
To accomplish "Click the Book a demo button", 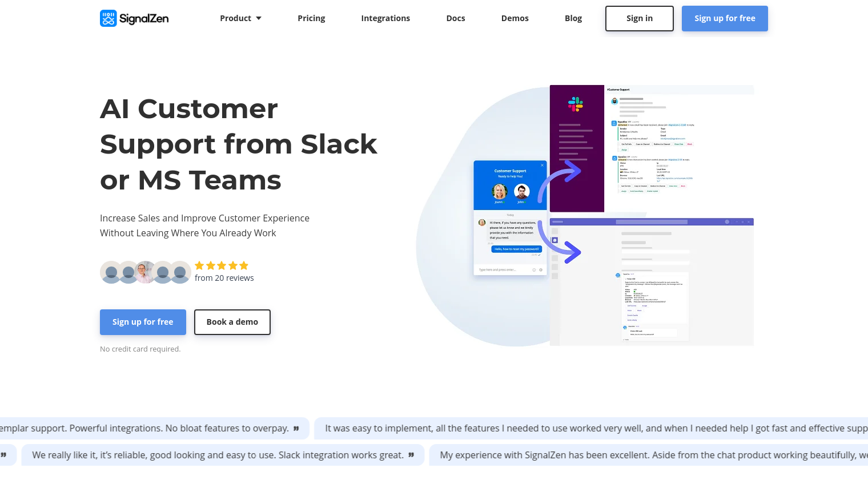I will [232, 322].
